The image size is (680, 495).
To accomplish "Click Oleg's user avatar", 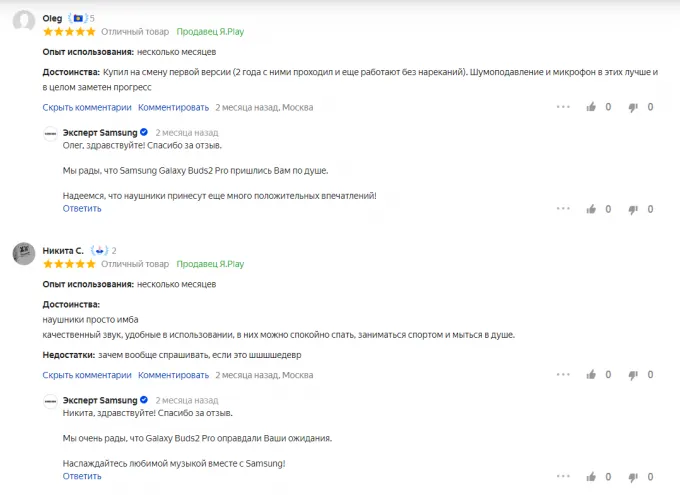I will [x=24, y=22].
